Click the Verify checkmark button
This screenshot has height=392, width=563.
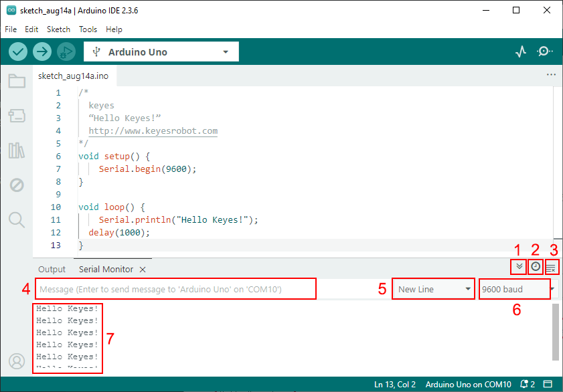pos(18,52)
